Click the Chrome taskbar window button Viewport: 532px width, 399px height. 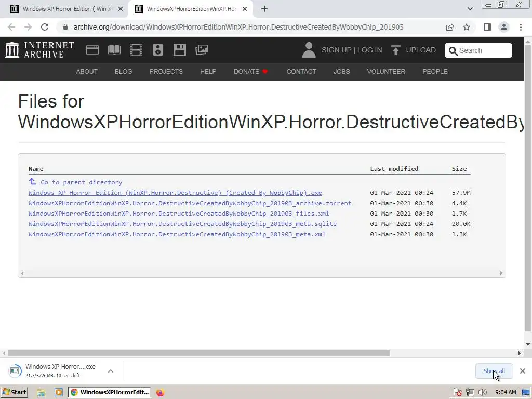pos(110,393)
